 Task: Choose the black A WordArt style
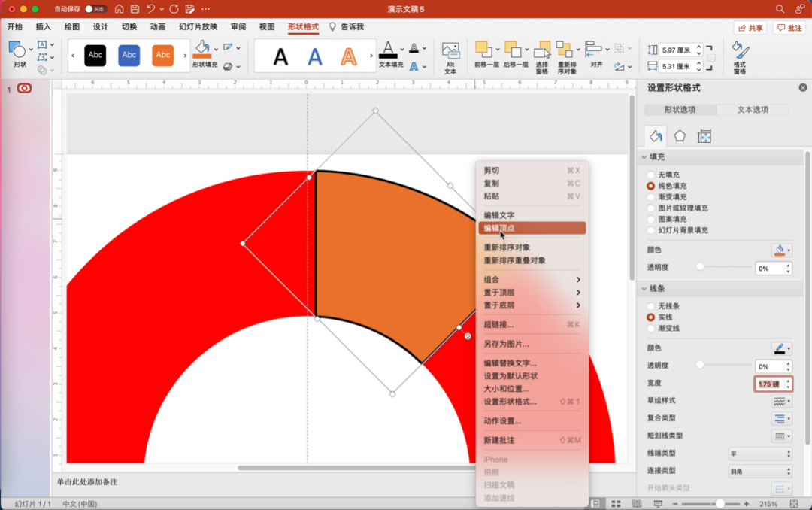click(x=280, y=56)
